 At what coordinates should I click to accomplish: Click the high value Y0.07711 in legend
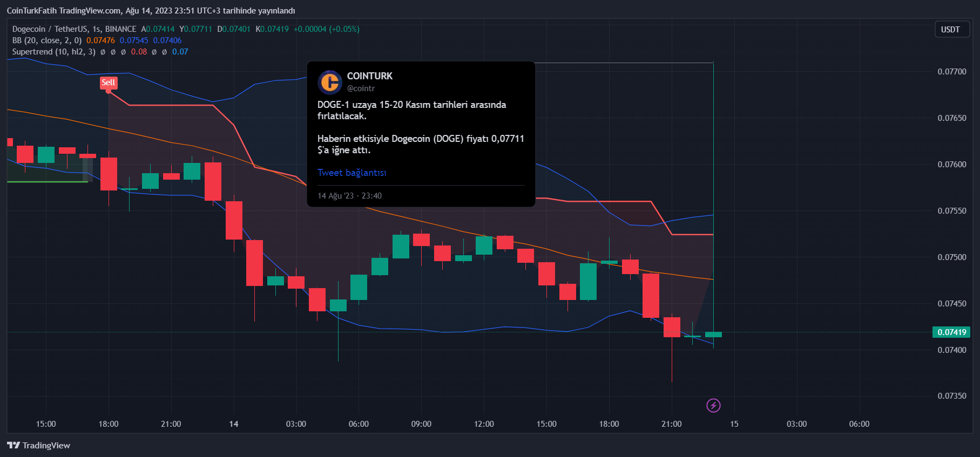pyautogui.click(x=195, y=29)
